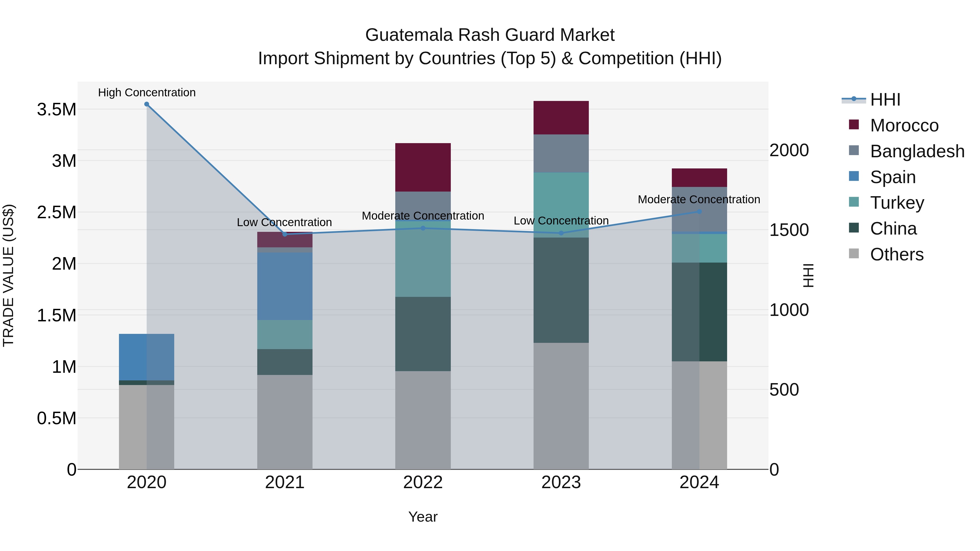Image resolution: width=980 pixels, height=551 pixels.
Task: Click the Bangladesh segment of the 2023 bar
Action: [x=561, y=154]
